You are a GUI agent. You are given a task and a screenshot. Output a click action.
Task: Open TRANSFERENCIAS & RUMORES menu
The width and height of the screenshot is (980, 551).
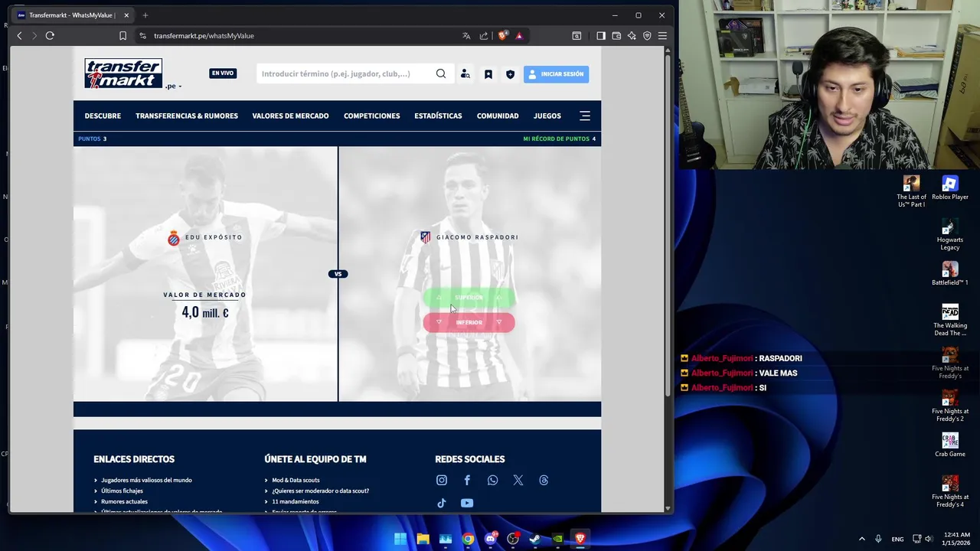(x=187, y=116)
